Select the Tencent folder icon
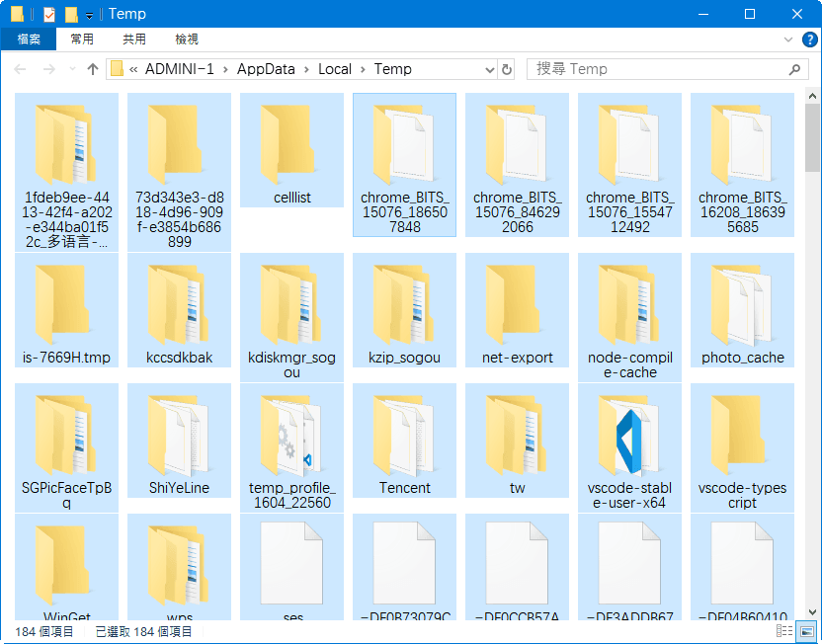 tap(404, 435)
